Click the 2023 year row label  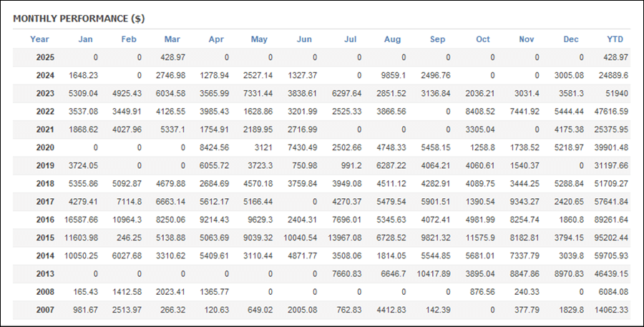pos(45,94)
